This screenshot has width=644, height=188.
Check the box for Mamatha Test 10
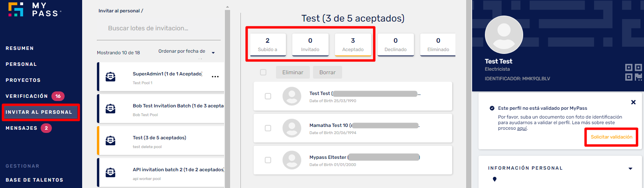coord(268,128)
